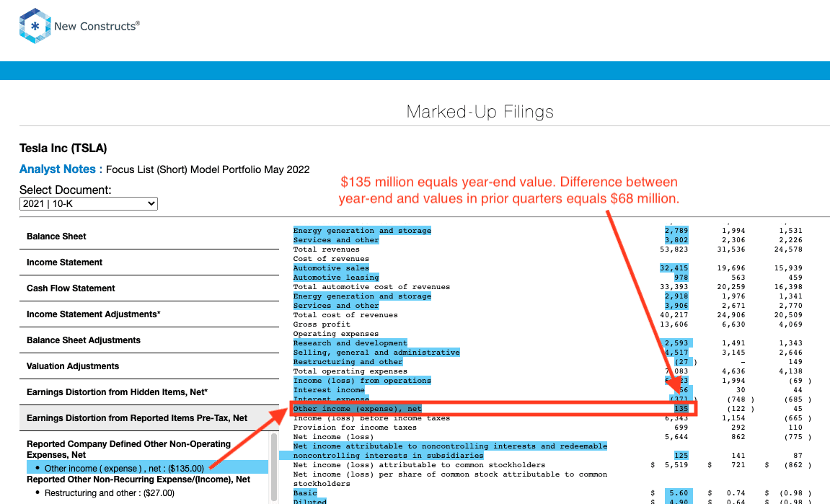Viewport: 830px width, 504px height.
Task: Select the Restructuring and other: ($27.00) item
Action: 109,493
